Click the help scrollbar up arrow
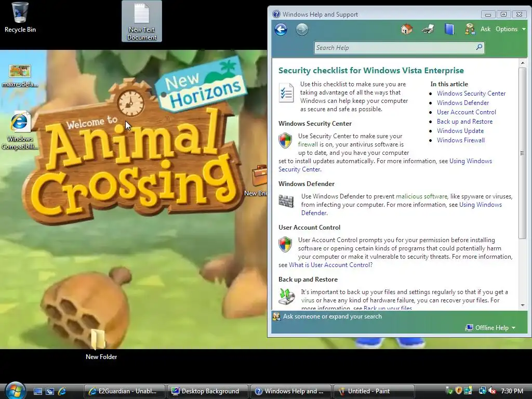The image size is (532, 399). pyautogui.click(x=523, y=63)
